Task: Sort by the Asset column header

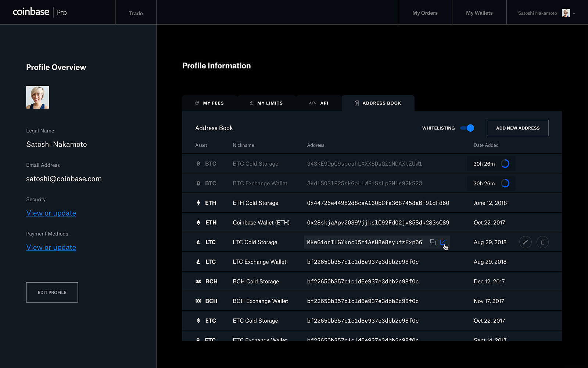Action: tap(201, 145)
